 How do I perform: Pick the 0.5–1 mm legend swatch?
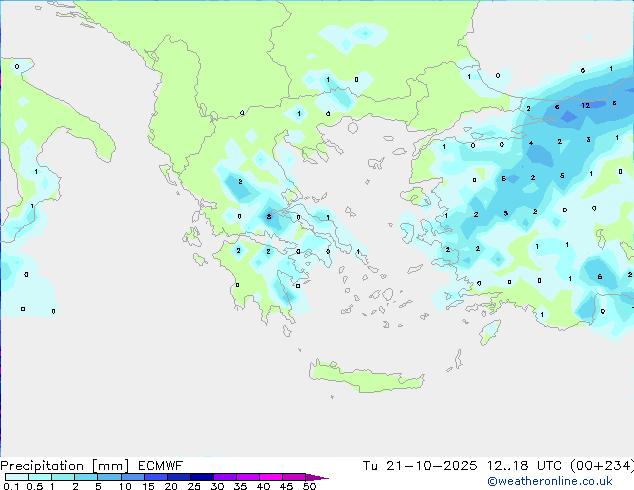[x=40, y=477]
